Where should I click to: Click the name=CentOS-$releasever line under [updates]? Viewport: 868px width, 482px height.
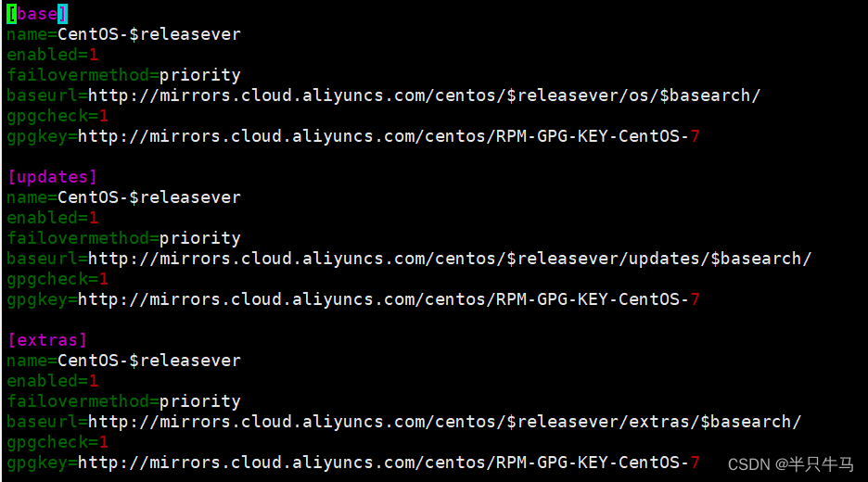(123, 197)
